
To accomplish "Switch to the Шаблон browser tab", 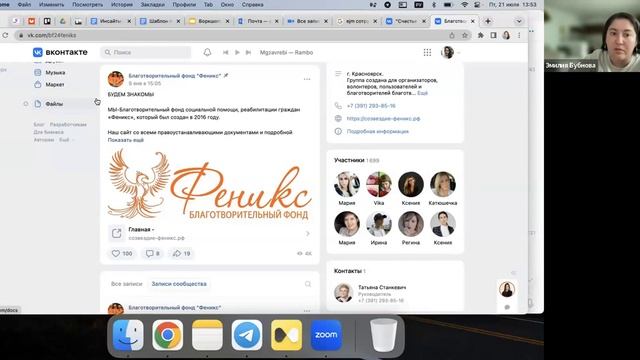I will pos(160,21).
